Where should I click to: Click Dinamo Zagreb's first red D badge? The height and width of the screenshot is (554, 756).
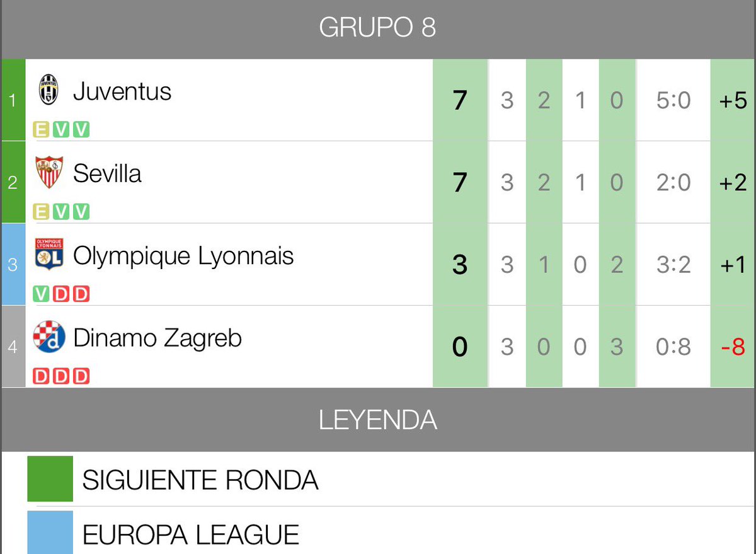(x=41, y=377)
